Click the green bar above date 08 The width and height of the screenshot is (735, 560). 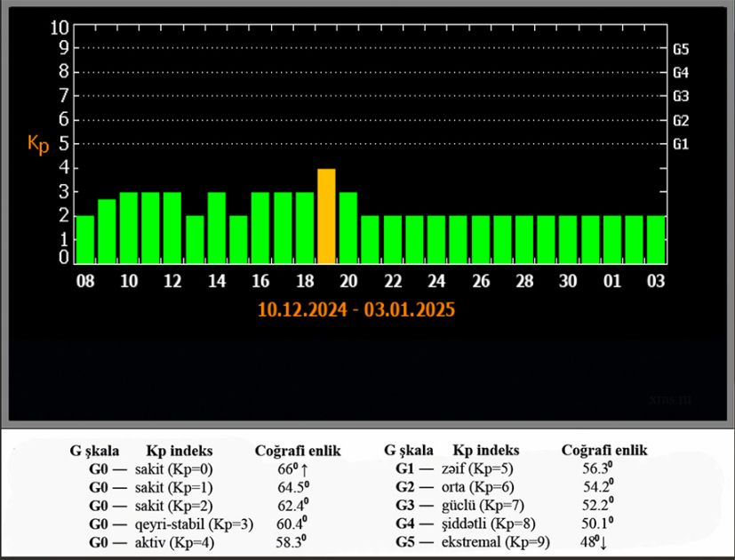click(x=85, y=239)
